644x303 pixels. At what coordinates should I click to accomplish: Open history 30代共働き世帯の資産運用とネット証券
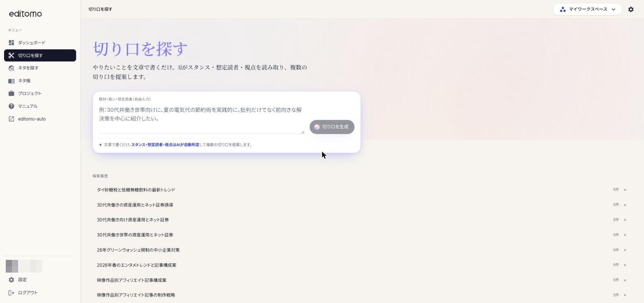(x=135, y=235)
